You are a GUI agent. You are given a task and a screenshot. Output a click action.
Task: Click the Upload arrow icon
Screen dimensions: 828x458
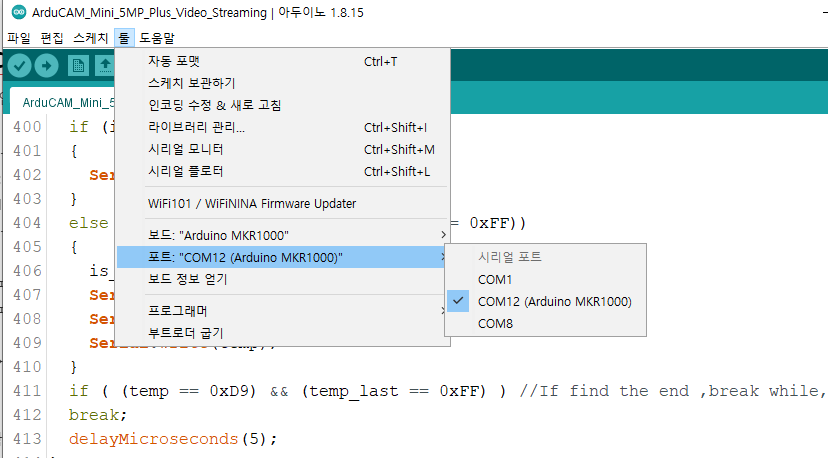click(46, 66)
